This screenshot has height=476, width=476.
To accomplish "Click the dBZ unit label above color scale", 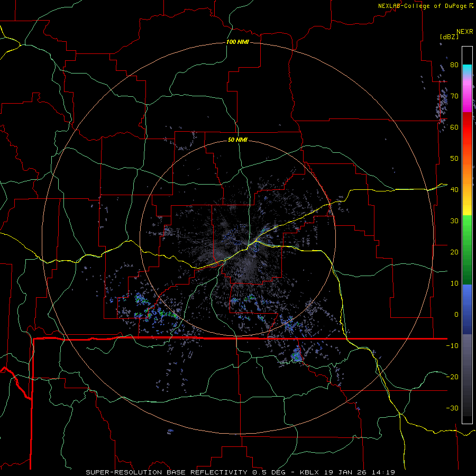I will click(449, 36).
